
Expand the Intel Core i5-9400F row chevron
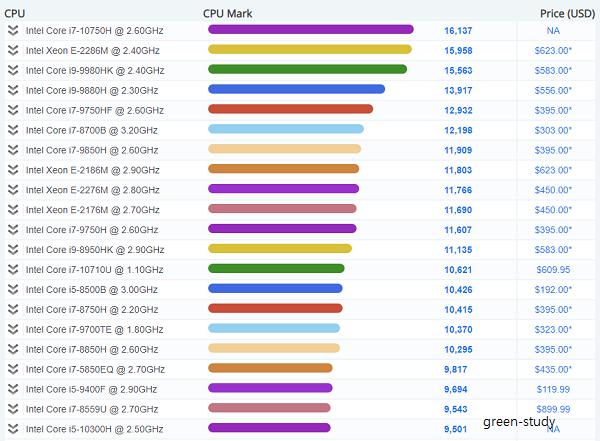click(x=13, y=389)
